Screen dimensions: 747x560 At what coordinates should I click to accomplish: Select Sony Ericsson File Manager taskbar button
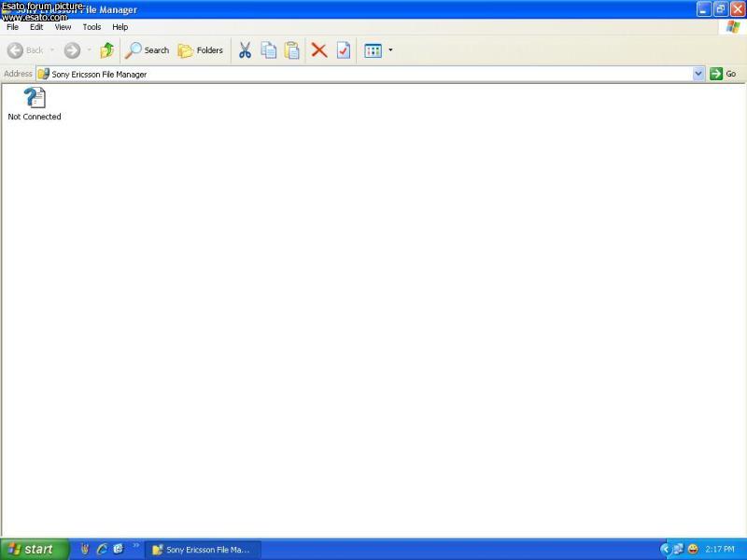point(203,550)
